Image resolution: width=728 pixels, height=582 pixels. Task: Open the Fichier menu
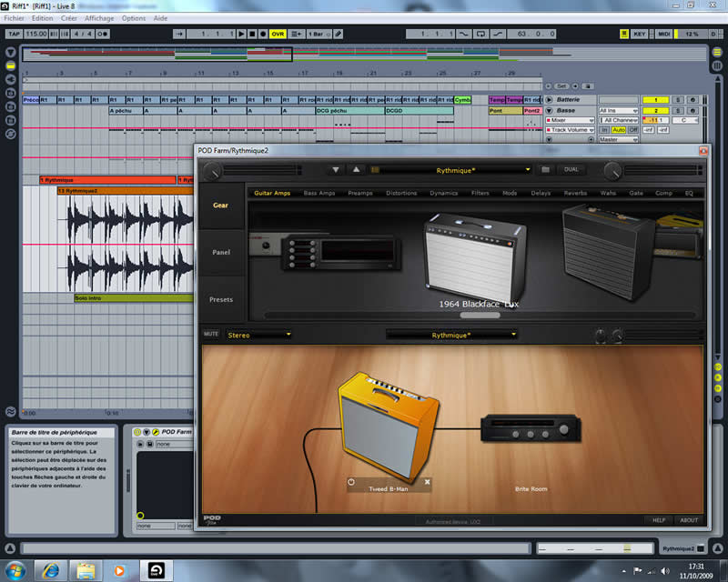(x=14, y=18)
